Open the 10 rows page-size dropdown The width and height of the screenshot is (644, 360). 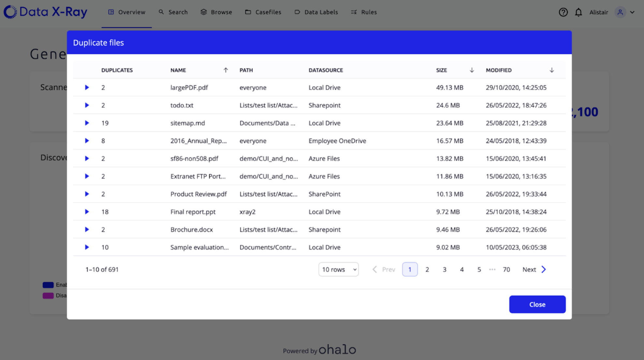coord(338,270)
